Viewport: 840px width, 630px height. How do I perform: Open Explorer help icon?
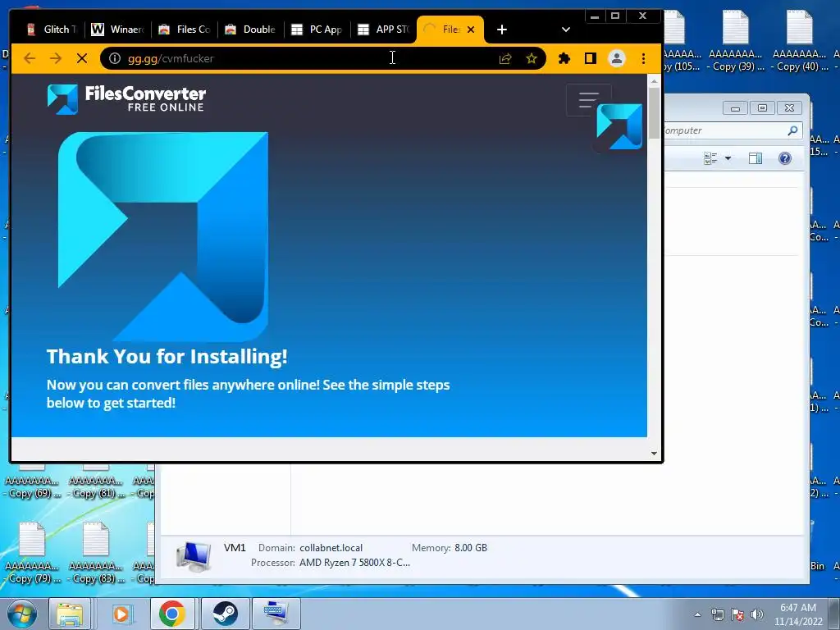[785, 158]
